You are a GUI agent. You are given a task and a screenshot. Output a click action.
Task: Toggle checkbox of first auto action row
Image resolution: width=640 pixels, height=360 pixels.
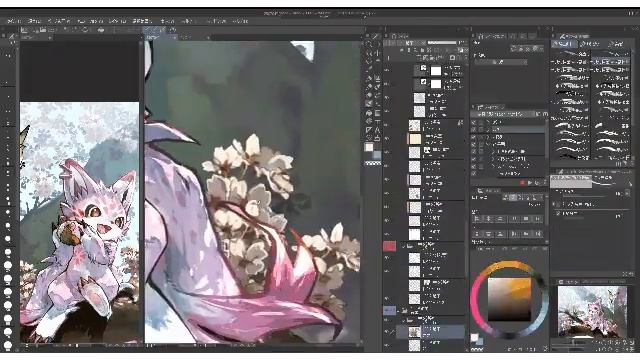tap(474, 122)
